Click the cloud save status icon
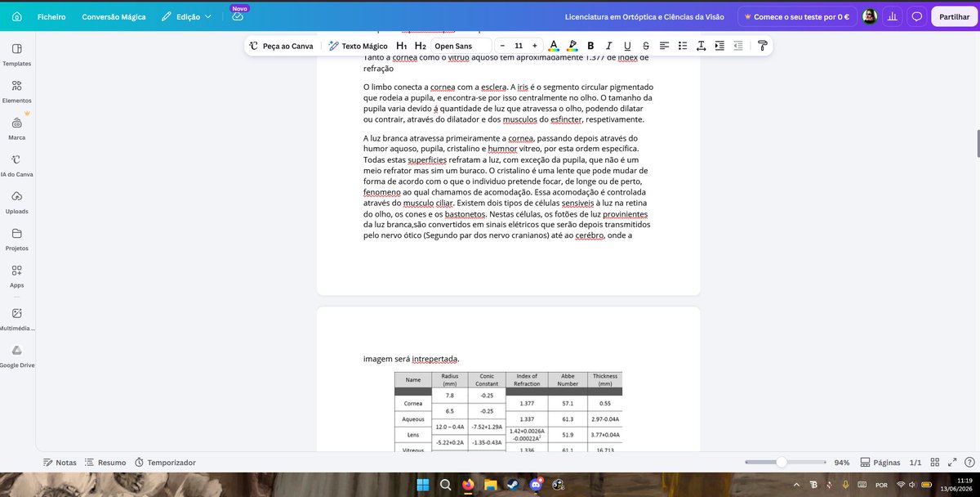This screenshot has height=497, width=980. pos(238,17)
